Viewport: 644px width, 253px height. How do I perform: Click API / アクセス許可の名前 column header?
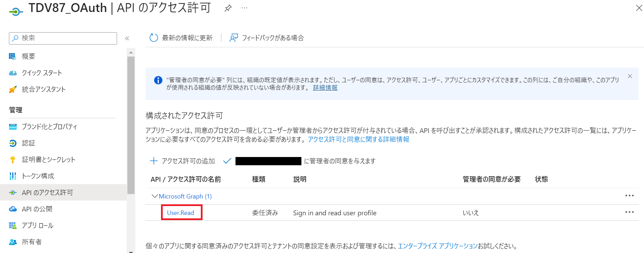point(186,179)
